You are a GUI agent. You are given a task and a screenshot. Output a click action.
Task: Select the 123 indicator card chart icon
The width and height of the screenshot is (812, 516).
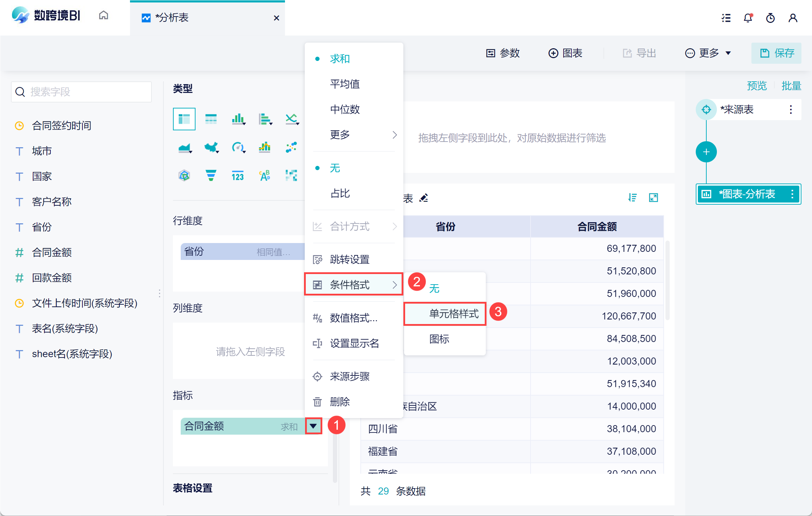point(238,175)
